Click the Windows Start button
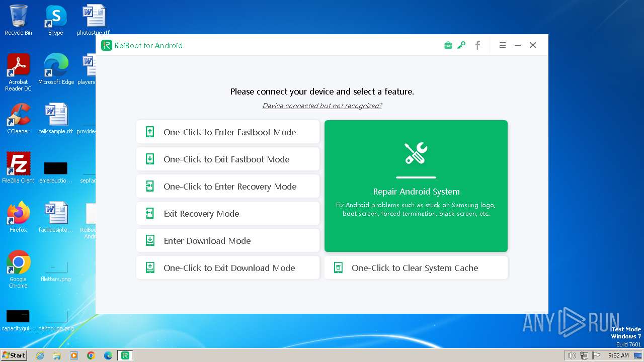Image resolution: width=644 pixels, height=362 pixels. [x=14, y=355]
